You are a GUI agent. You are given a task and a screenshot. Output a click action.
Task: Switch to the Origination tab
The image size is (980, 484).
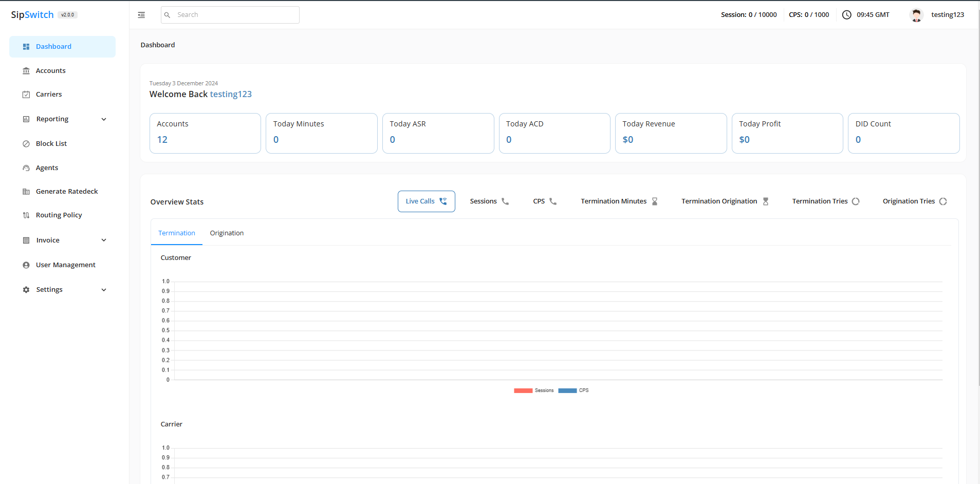pos(227,233)
